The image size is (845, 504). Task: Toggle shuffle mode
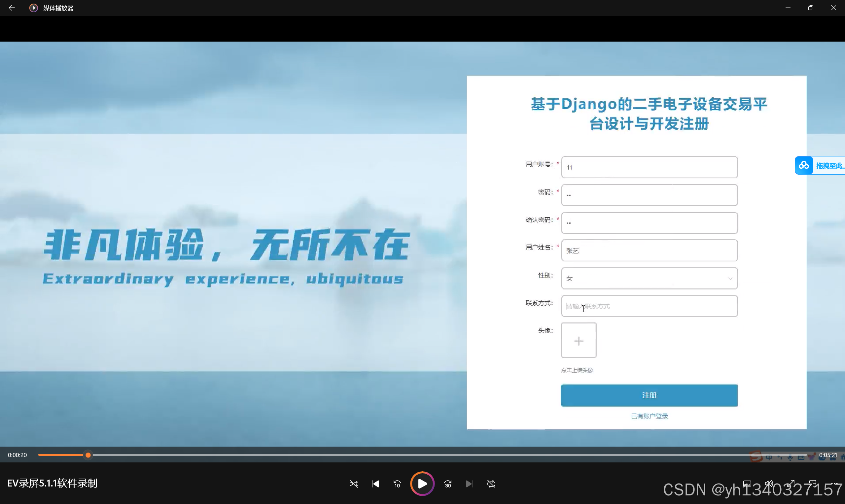click(x=353, y=484)
